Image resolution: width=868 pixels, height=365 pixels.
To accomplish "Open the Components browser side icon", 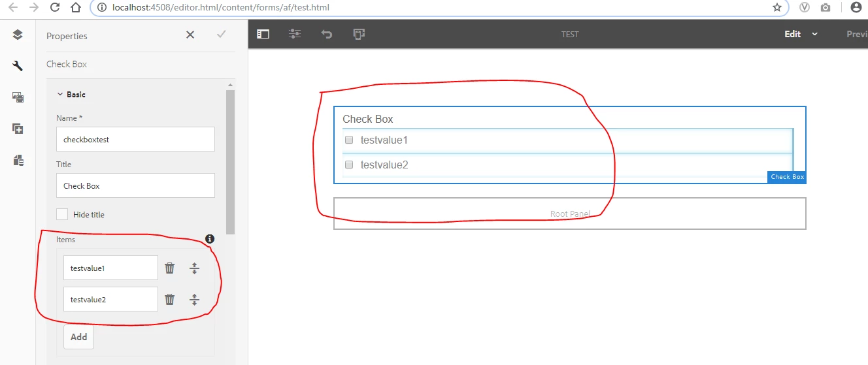I will [x=18, y=129].
